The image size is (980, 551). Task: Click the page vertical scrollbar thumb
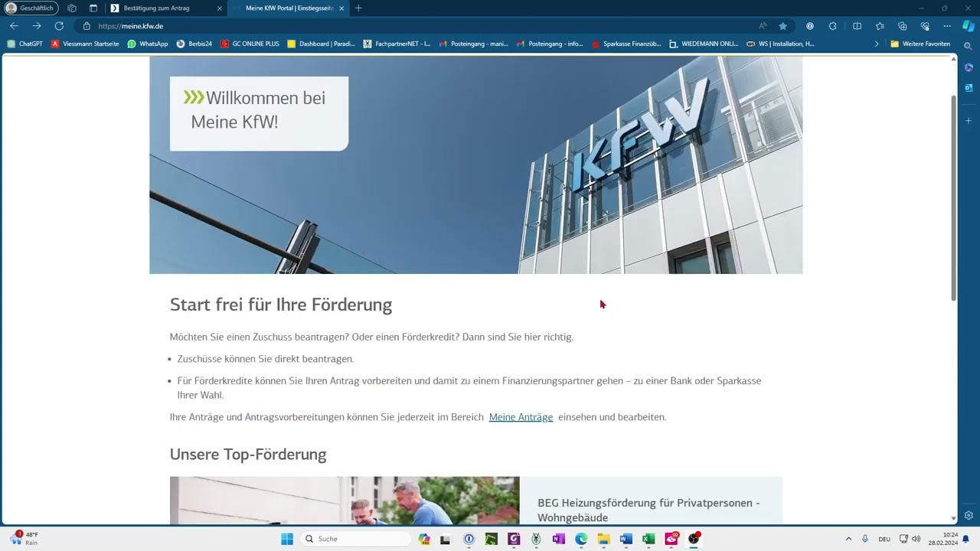[953, 197]
